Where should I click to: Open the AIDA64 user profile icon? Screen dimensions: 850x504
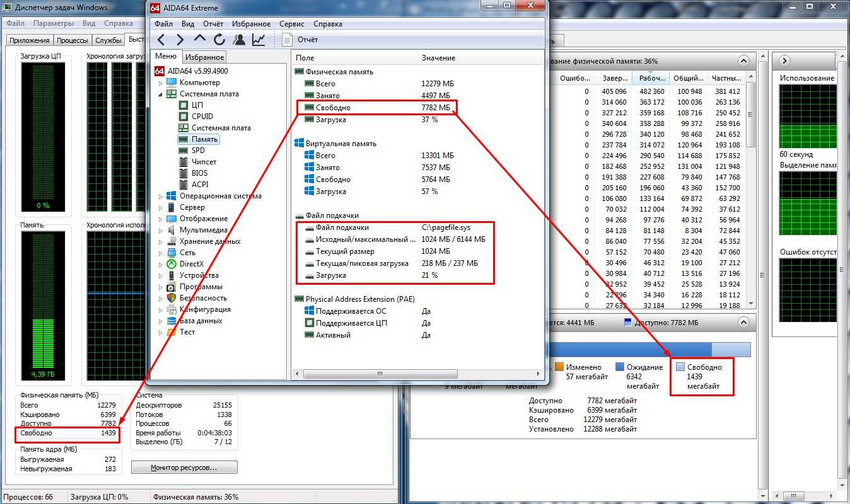[239, 40]
